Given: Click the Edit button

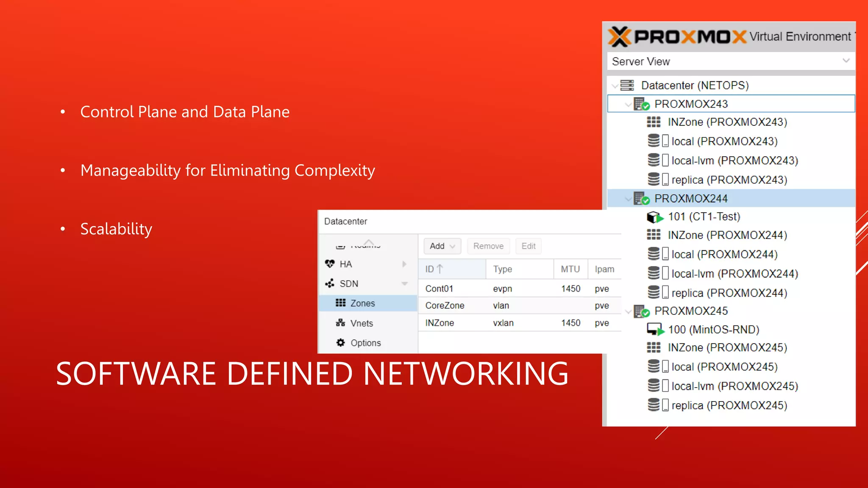Looking at the screenshot, I should pos(528,246).
